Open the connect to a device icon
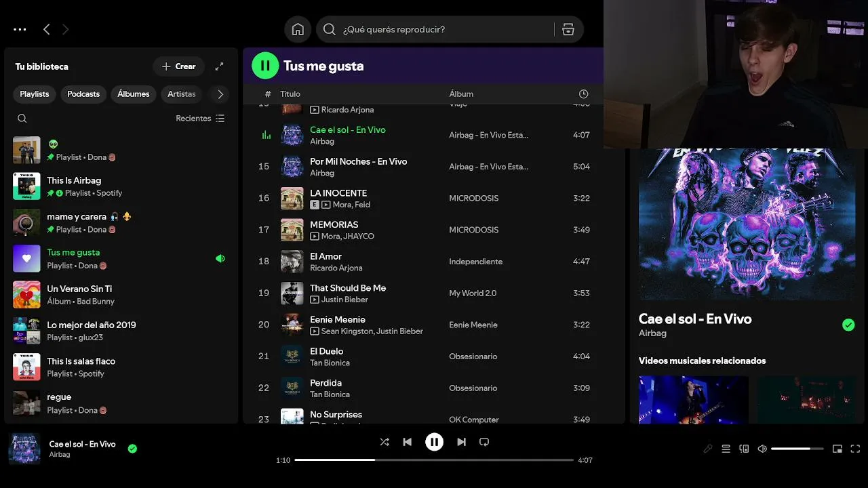Screen dimensions: 868x488 tap(744, 449)
